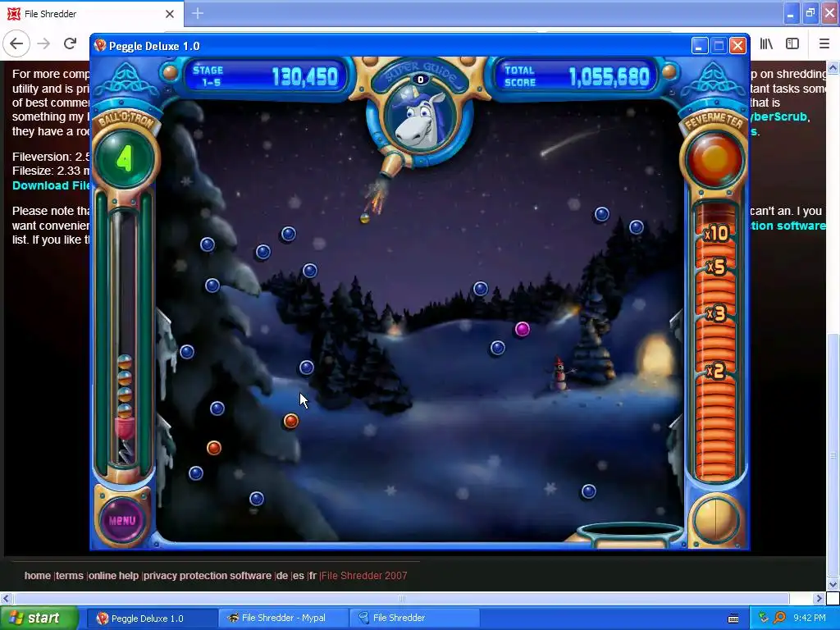The height and width of the screenshot is (630, 840).
Task: Click the x10 Fevermeter multiplier marker
Action: pos(716,233)
